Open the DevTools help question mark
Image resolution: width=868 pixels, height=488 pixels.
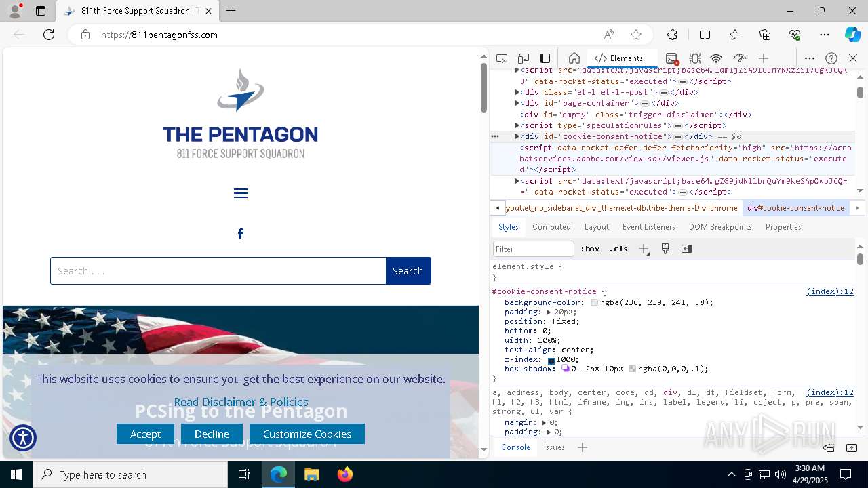[831, 58]
